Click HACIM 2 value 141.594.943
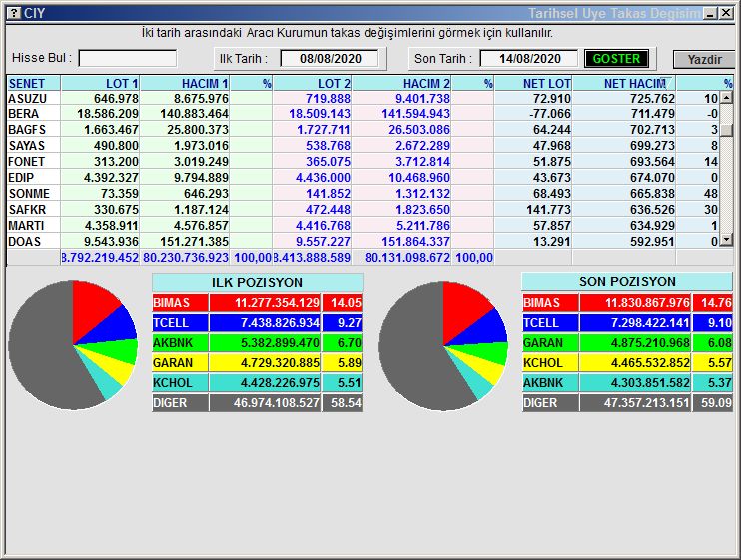Image resolution: width=741 pixels, height=560 pixels. tap(415, 114)
